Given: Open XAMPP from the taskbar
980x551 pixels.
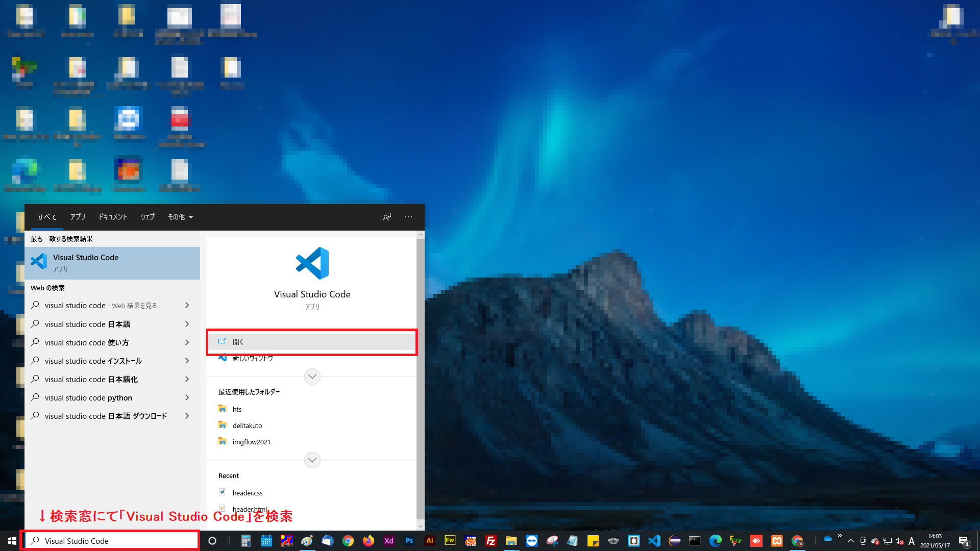Looking at the screenshot, I should click(x=776, y=541).
